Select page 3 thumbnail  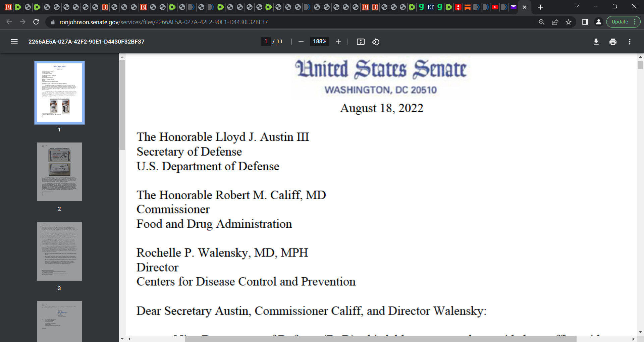pos(59,251)
